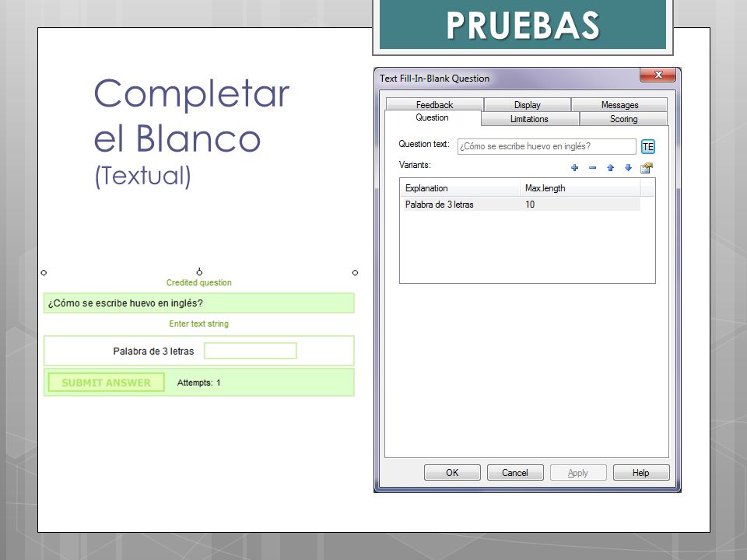Click the quiz question text ¿Cómo se escribe huevo

pyautogui.click(x=125, y=303)
